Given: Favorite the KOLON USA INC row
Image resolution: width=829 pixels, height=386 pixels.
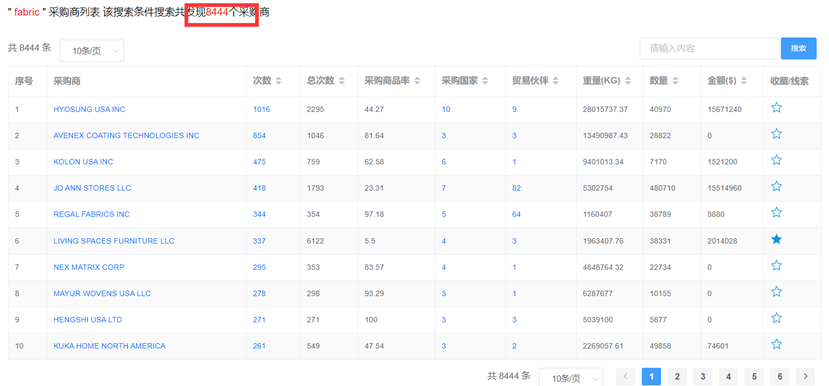Looking at the screenshot, I should point(776,160).
